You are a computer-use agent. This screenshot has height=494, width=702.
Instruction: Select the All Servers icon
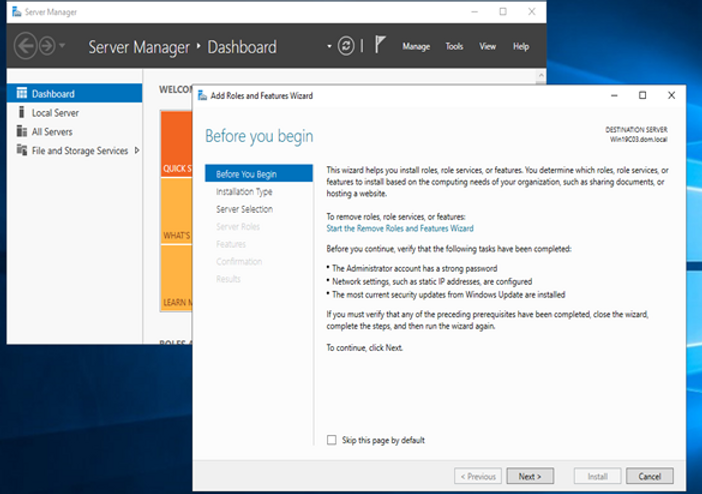click(21, 132)
